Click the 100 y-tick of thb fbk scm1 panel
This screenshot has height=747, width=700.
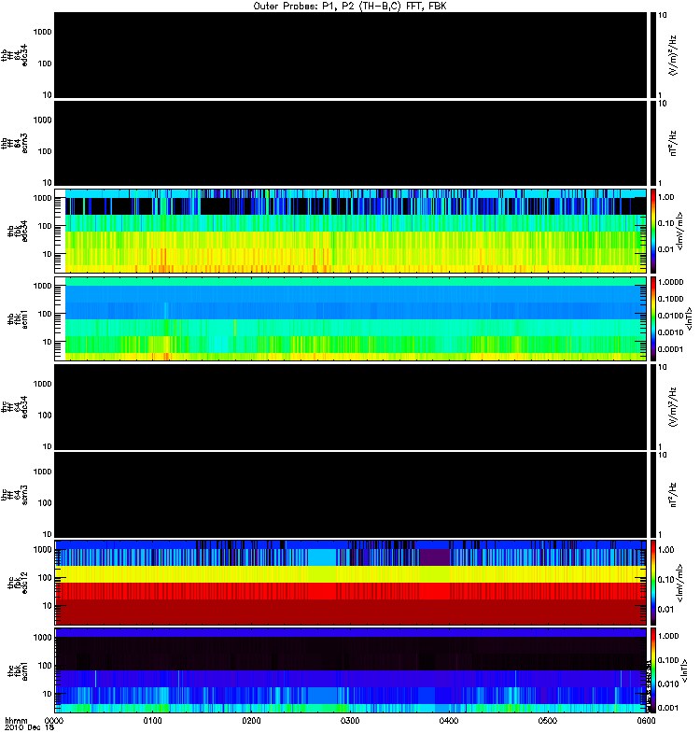pos(45,314)
